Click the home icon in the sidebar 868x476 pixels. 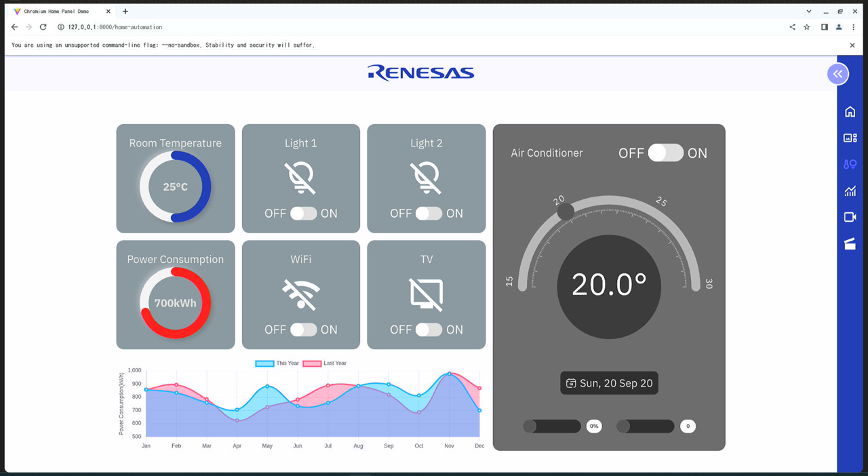[x=850, y=112]
